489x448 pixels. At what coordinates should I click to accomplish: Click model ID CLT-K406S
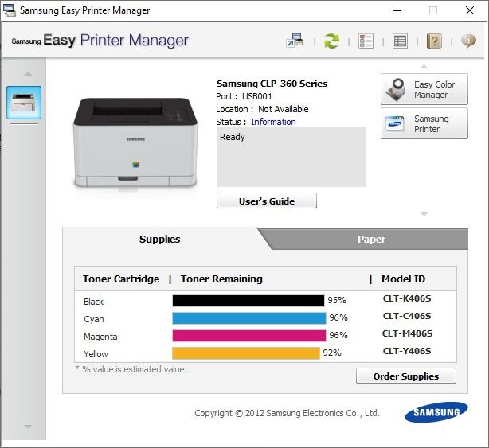click(407, 298)
